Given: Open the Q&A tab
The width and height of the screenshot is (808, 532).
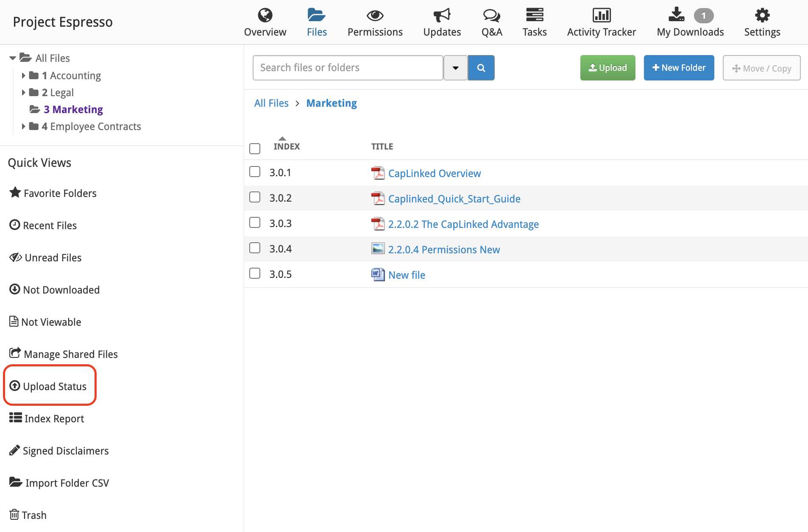Looking at the screenshot, I should pyautogui.click(x=492, y=22).
